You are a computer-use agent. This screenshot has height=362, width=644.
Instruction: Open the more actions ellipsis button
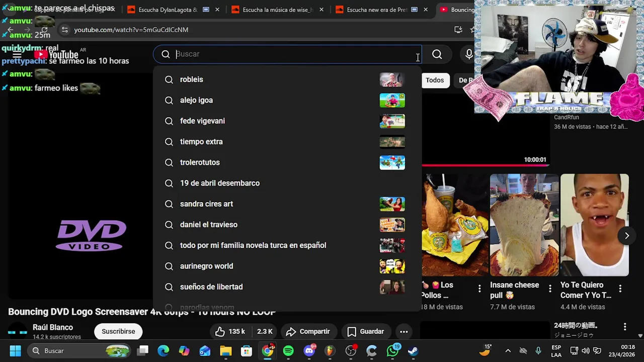404,331
